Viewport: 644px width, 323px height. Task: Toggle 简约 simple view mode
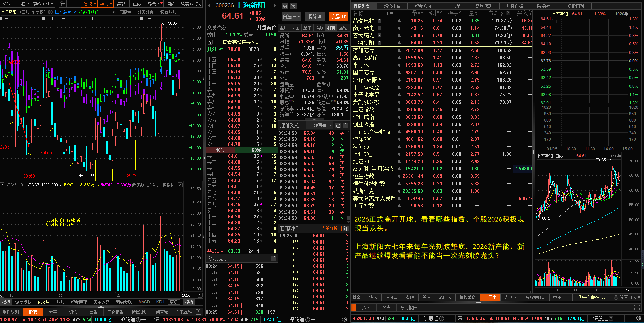[x=171, y=4]
